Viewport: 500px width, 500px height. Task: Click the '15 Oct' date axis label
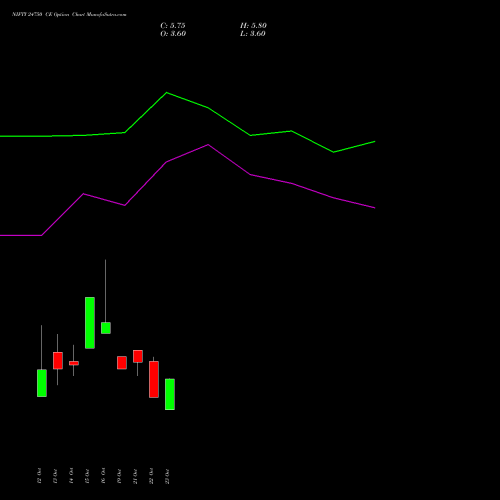(x=87, y=476)
